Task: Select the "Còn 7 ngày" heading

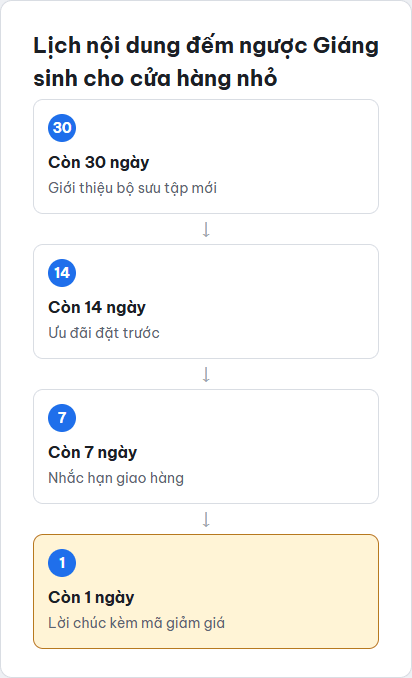Action: tap(93, 453)
